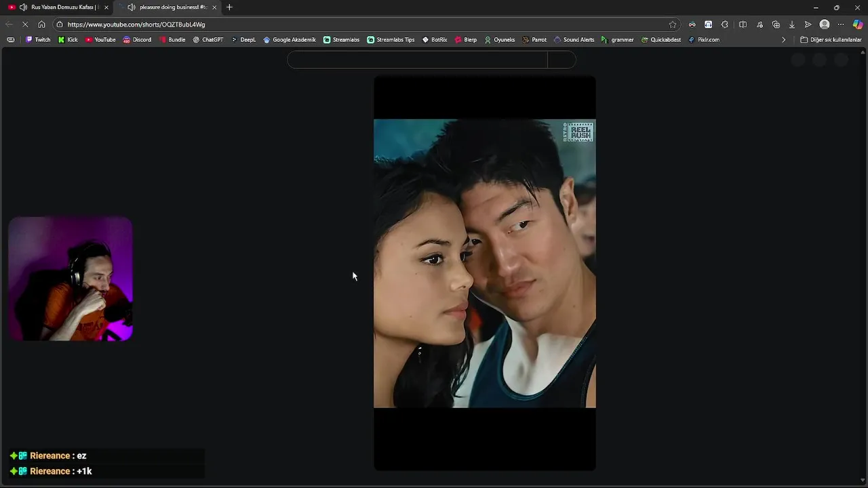The image size is (868, 488).
Task: Minimize the browser window
Action: [x=815, y=7]
